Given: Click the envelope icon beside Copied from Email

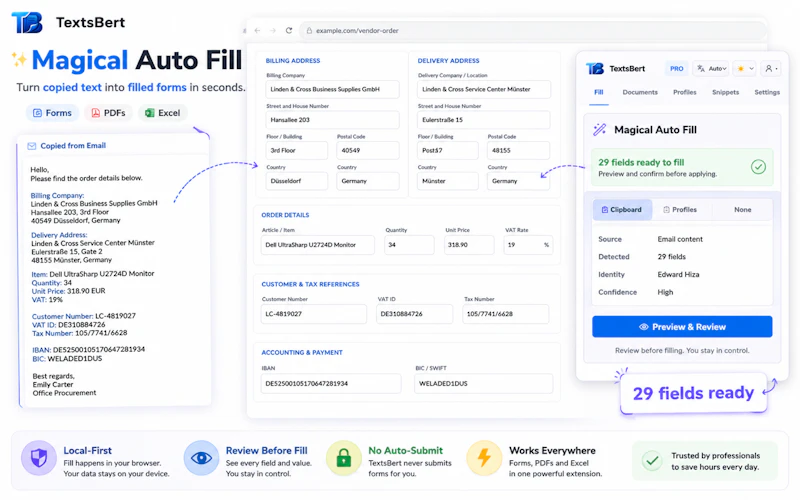Looking at the screenshot, I should (32, 146).
